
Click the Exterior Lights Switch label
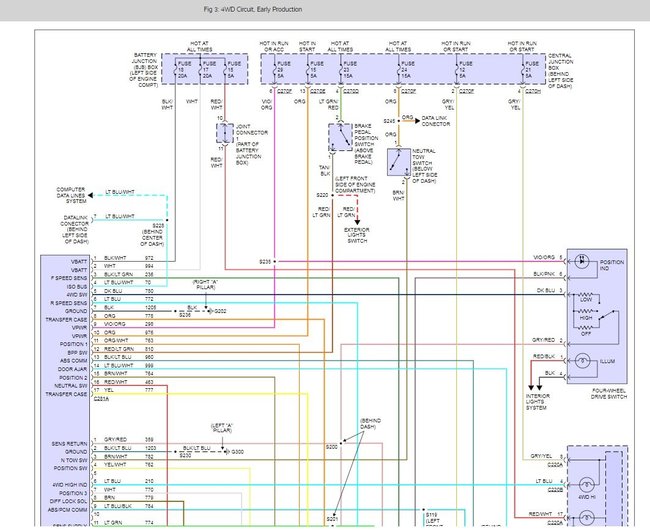(359, 235)
